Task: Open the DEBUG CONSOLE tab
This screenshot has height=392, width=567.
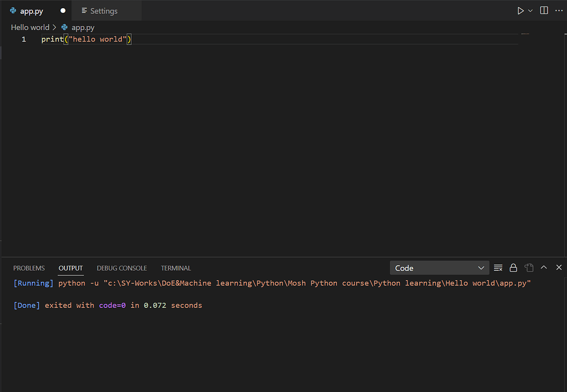Action: point(122,268)
